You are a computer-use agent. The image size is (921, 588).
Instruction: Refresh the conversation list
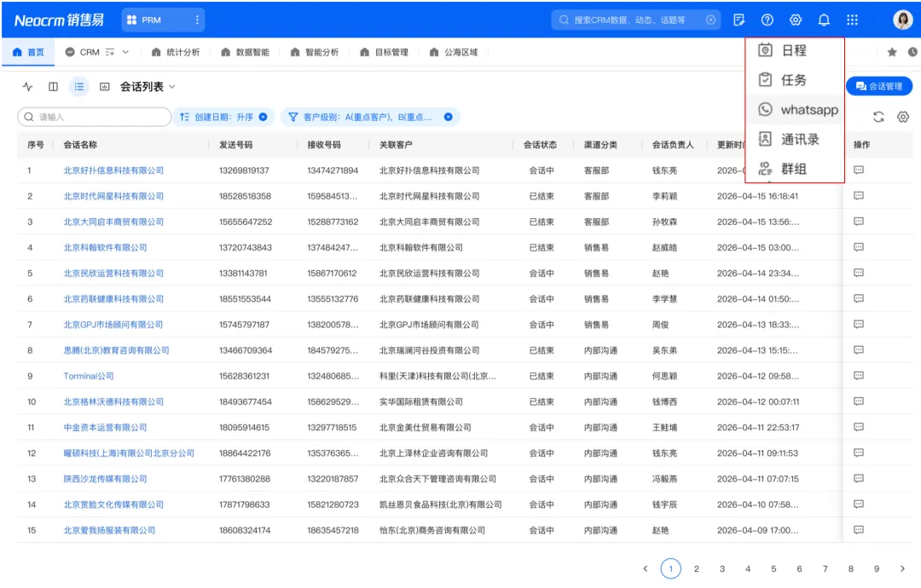(878, 117)
